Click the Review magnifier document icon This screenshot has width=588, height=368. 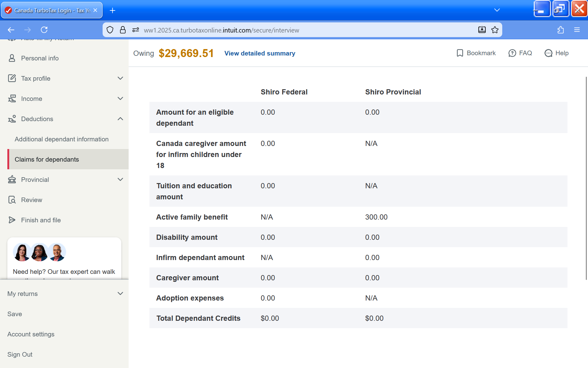12,200
